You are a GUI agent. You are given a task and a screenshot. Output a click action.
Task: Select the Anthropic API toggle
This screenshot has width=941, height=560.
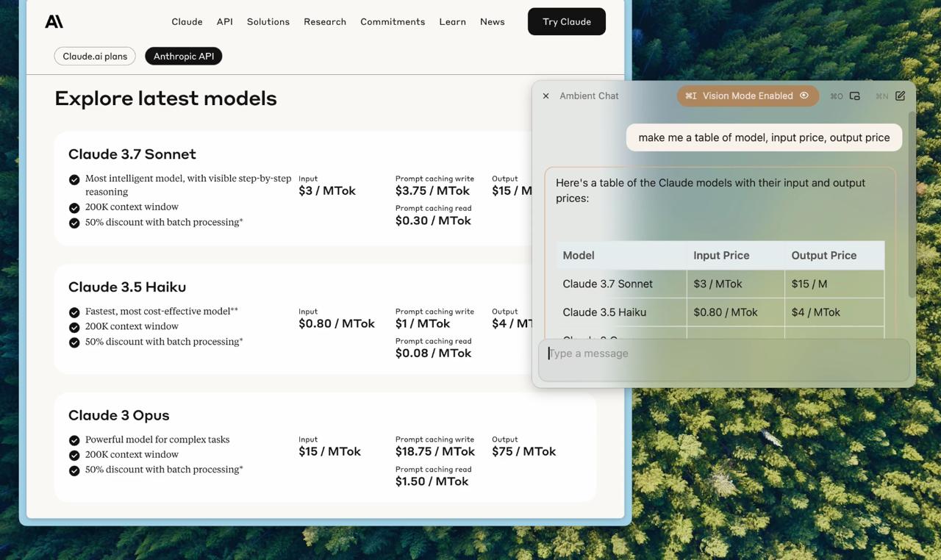click(183, 56)
